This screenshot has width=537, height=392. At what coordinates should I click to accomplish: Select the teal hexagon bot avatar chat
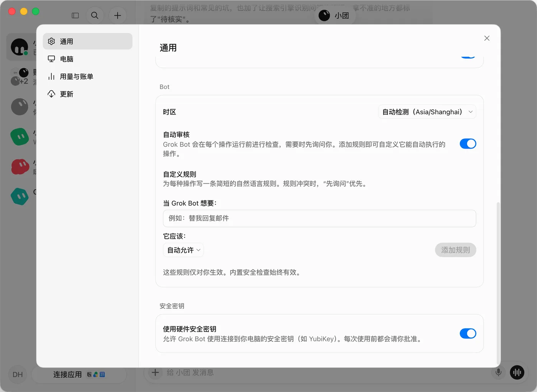pos(20,197)
